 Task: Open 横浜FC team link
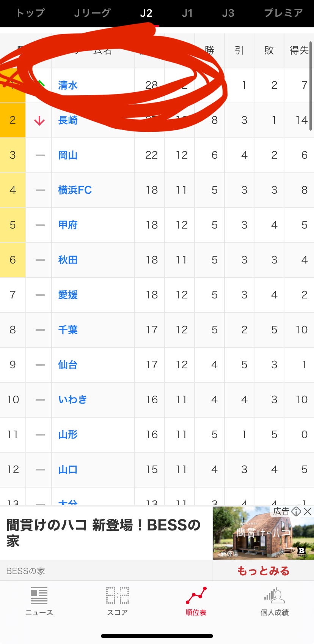(x=75, y=190)
